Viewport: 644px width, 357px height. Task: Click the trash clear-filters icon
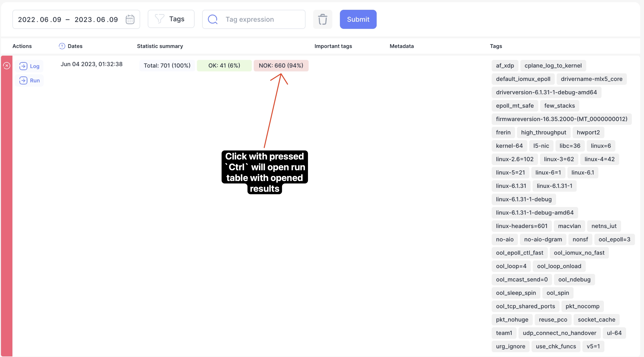(x=323, y=20)
